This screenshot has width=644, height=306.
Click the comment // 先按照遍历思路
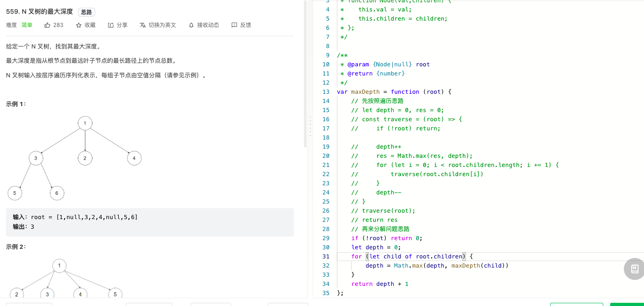(378, 101)
